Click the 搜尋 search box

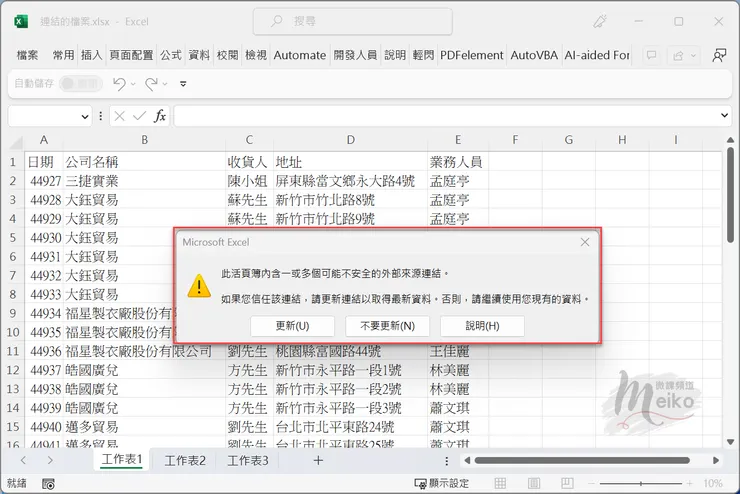click(x=353, y=21)
